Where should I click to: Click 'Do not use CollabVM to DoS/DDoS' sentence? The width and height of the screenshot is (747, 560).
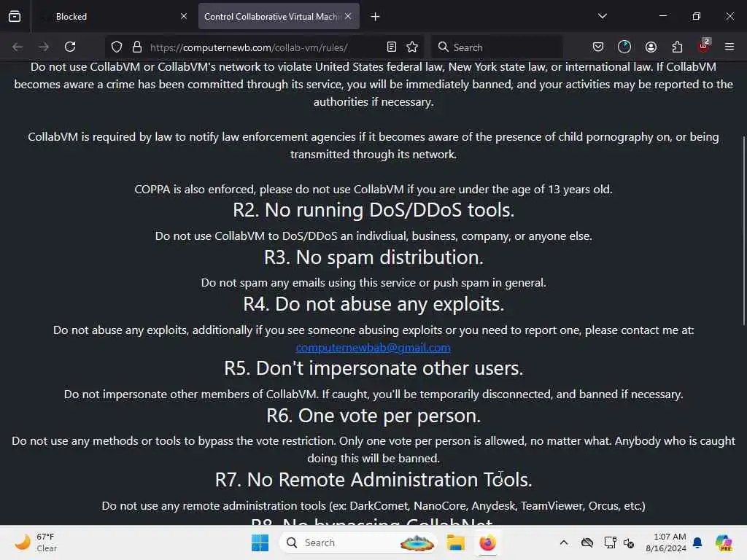pyautogui.click(x=373, y=236)
